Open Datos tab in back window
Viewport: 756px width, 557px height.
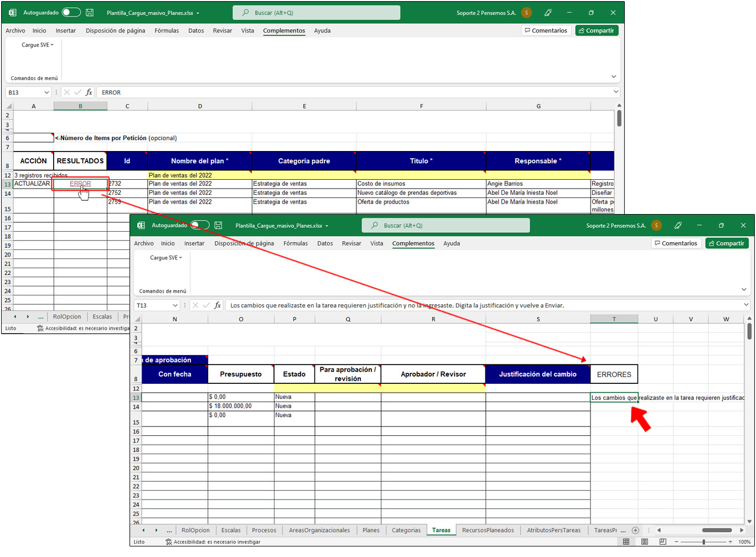196,30
